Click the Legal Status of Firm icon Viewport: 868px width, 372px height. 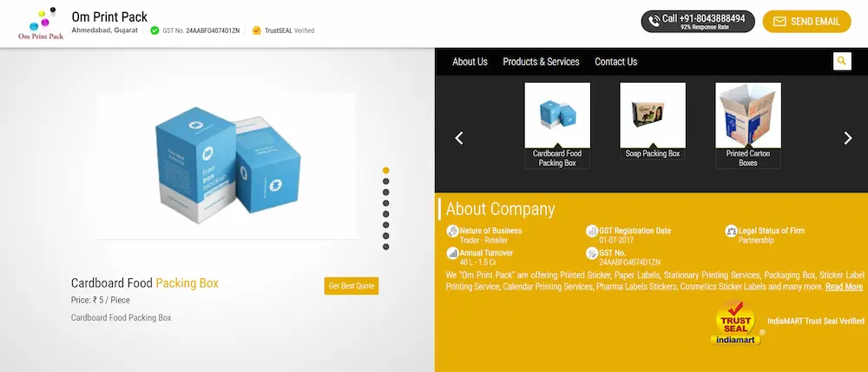point(731,231)
